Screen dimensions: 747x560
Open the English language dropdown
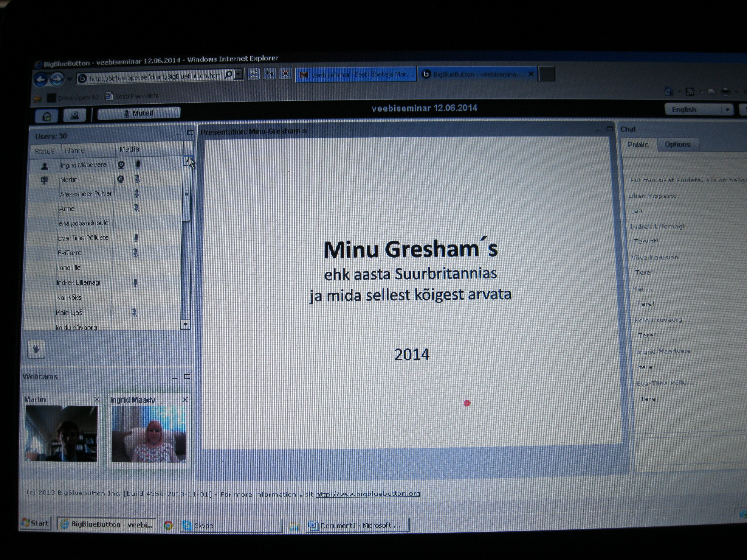pyautogui.click(x=727, y=110)
